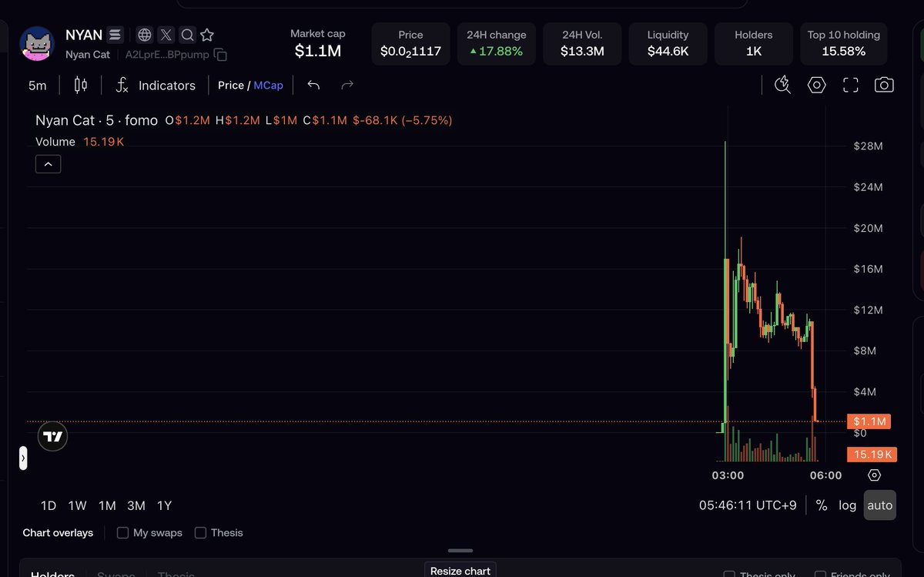The height and width of the screenshot is (577, 924).
Task: Click the TradingView logo badge
Action: [x=53, y=437]
